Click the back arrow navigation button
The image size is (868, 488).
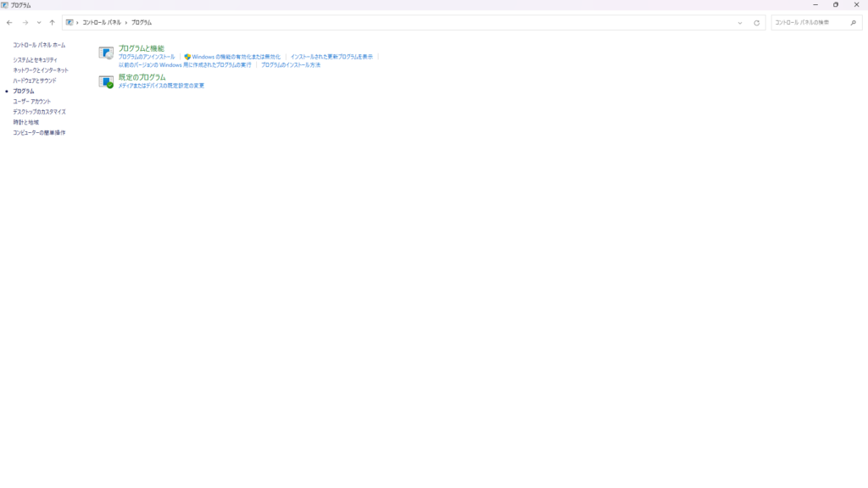point(9,23)
